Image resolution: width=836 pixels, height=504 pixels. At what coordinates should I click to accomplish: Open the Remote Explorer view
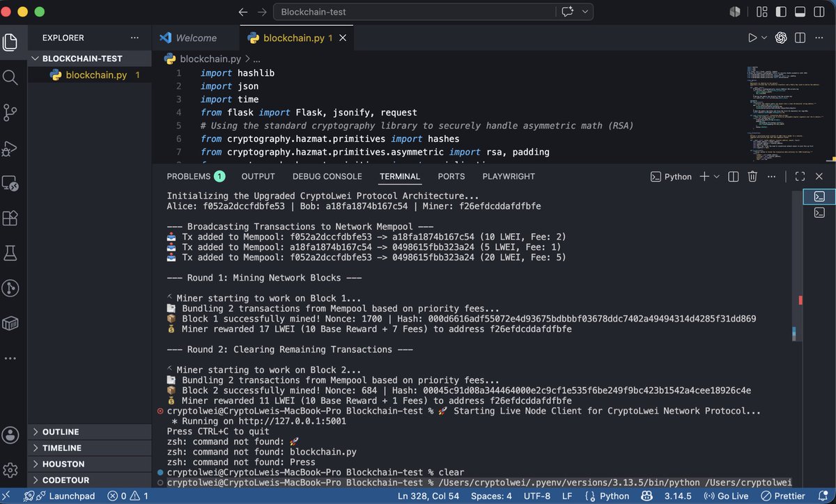(x=10, y=183)
